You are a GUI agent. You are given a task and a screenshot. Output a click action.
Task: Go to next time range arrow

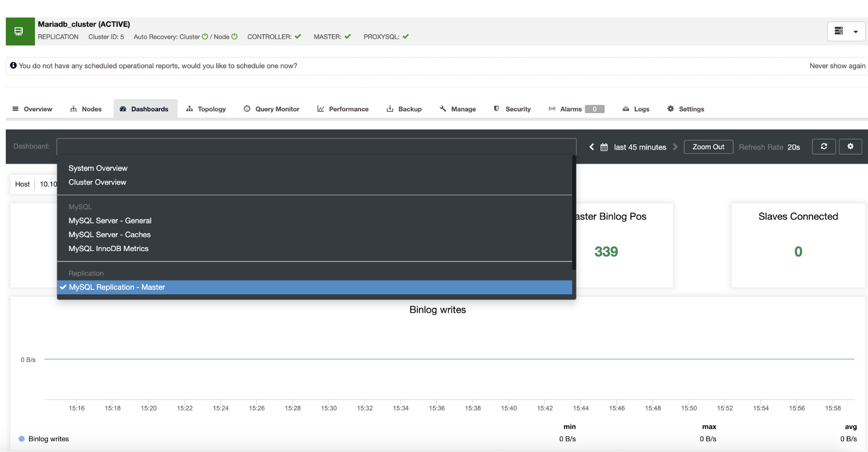pyautogui.click(x=675, y=147)
